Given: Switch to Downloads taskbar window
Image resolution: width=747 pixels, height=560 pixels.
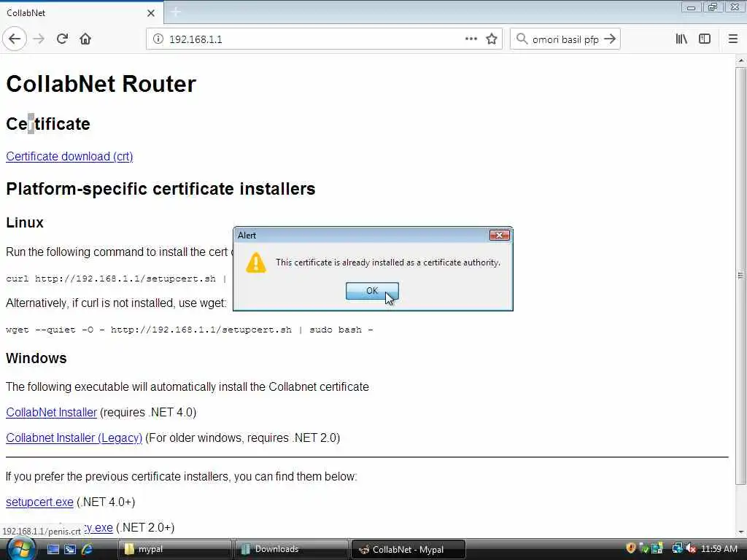Looking at the screenshot, I should tap(291, 550).
